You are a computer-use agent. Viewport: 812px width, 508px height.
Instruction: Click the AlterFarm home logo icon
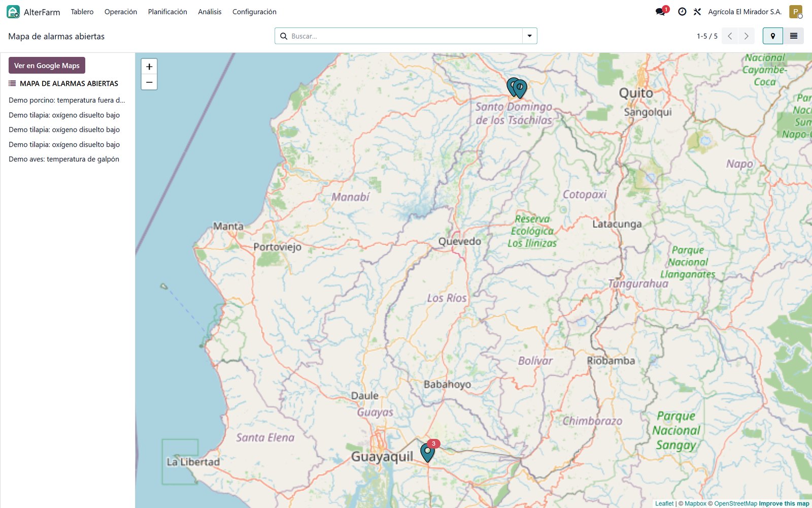point(13,12)
